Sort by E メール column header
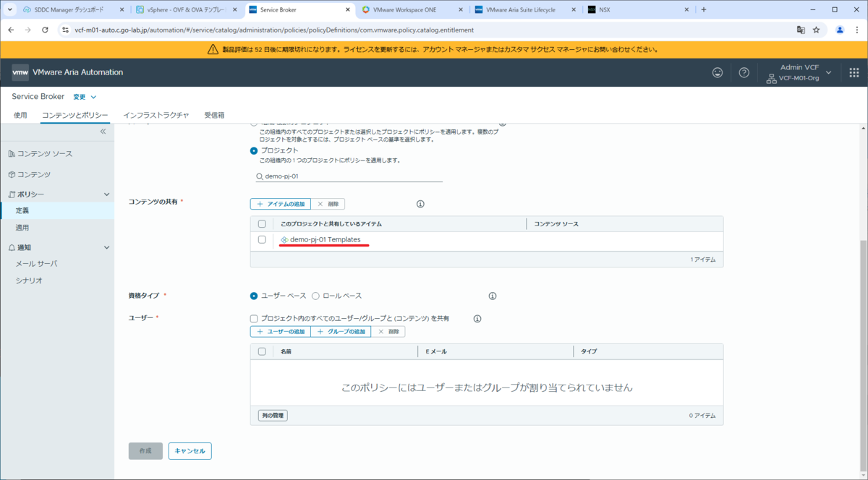 [x=436, y=351]
